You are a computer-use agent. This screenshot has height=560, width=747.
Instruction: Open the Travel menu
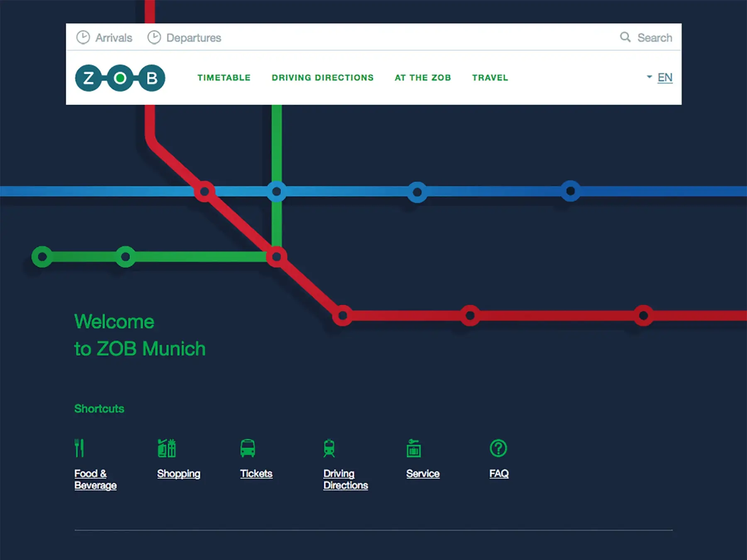[x=490, y=78]
